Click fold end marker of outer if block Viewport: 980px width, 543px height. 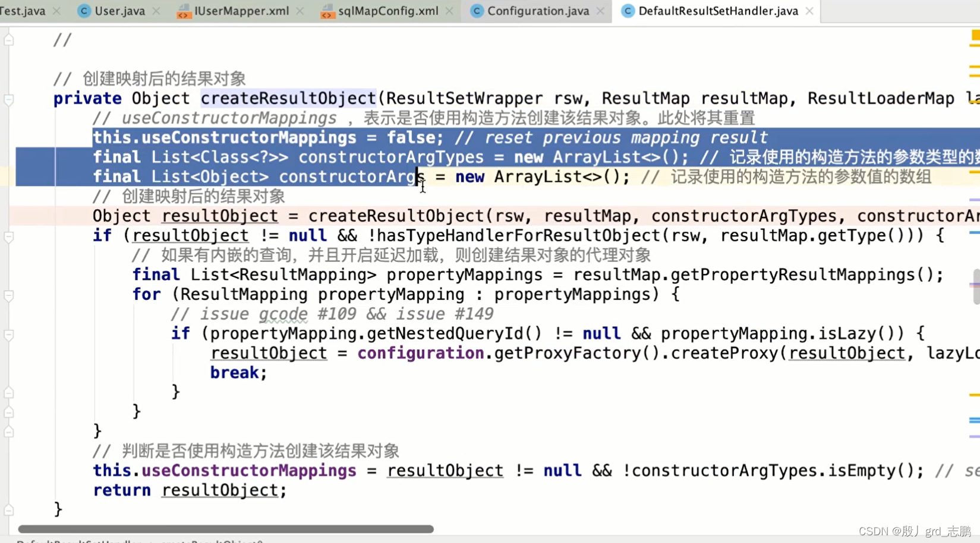pyautogui.click(x=9, y=431)
